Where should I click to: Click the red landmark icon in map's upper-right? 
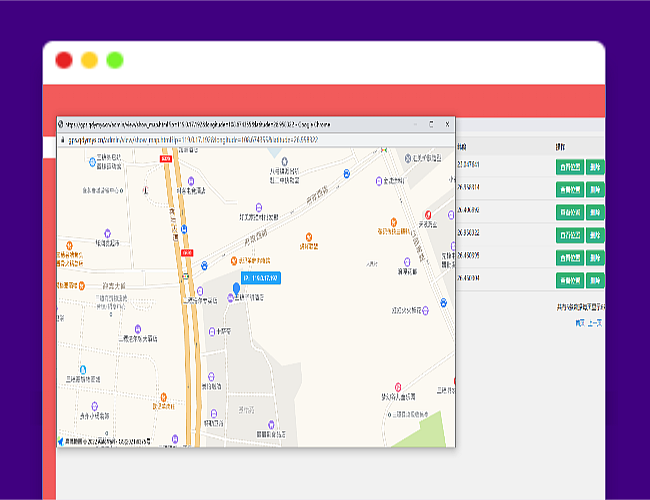[428, 215]
